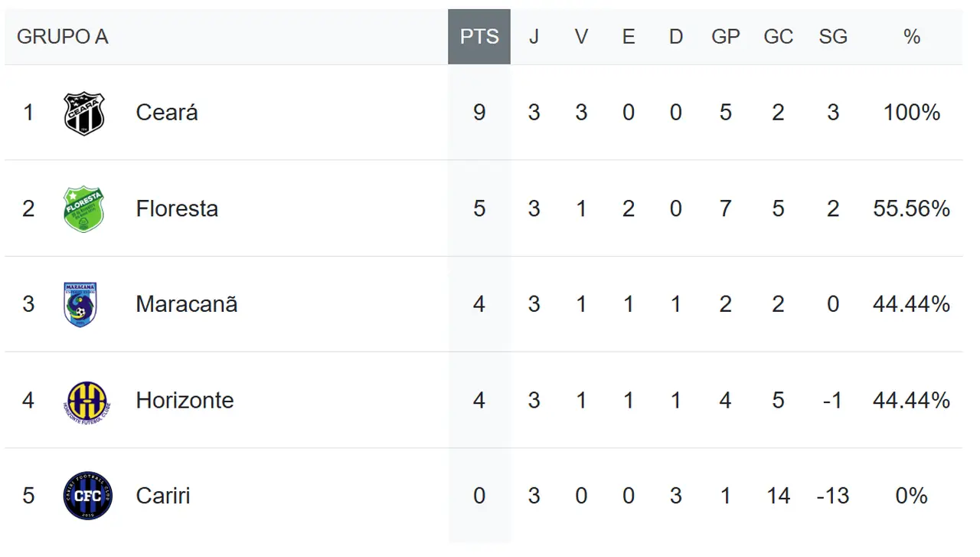This screenshot has width=980, height=557.
Task: Click the percentage column header
Action: (x=911, y=37)
